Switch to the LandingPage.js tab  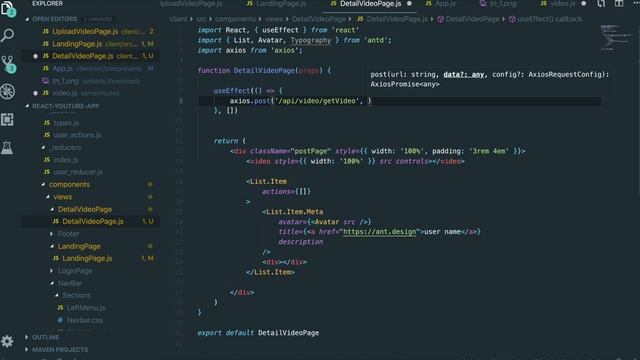(x=276, y=4)
